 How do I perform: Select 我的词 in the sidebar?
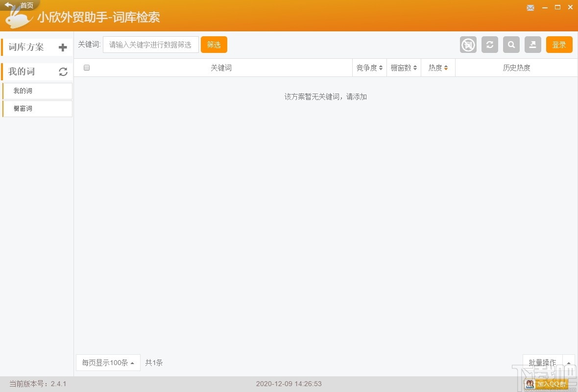[x=37, y=91]
